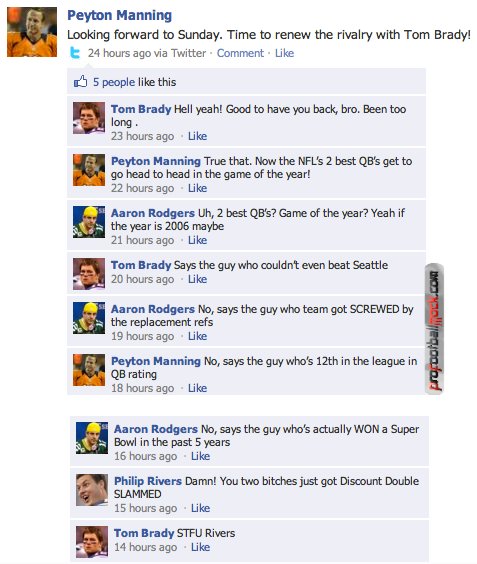
Task: Click Peyton Manning's avatar on QB rating comment
Action: point(89,370)
